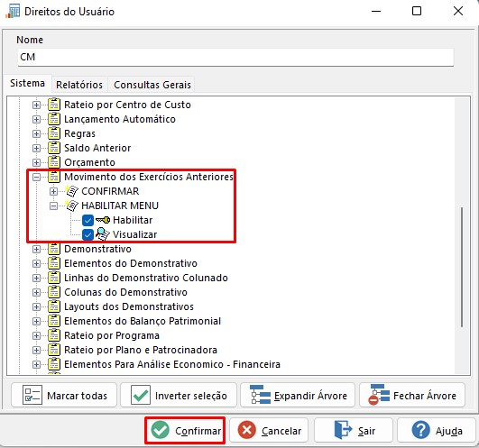Click the Sair button
Viewport: 479px width, 448px height.
354,430
